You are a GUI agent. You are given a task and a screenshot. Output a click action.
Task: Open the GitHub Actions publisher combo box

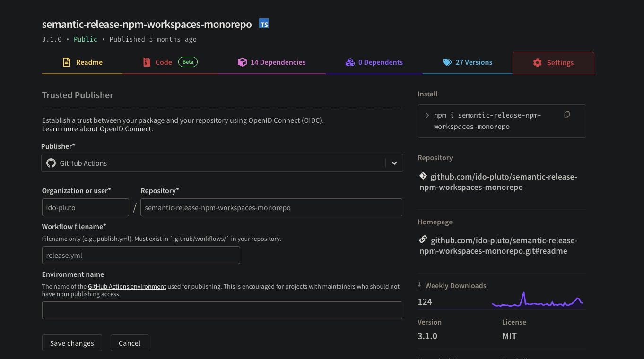point(222,163)
